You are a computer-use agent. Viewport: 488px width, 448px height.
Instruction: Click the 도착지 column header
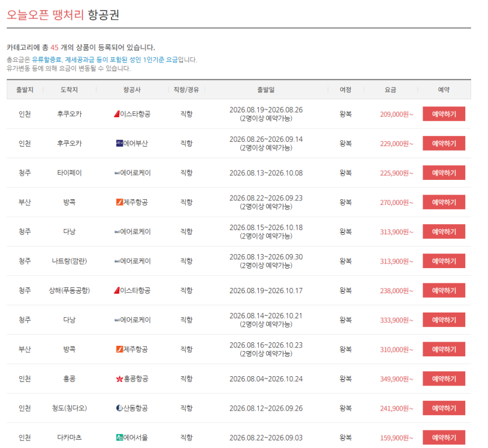(69, 89)
